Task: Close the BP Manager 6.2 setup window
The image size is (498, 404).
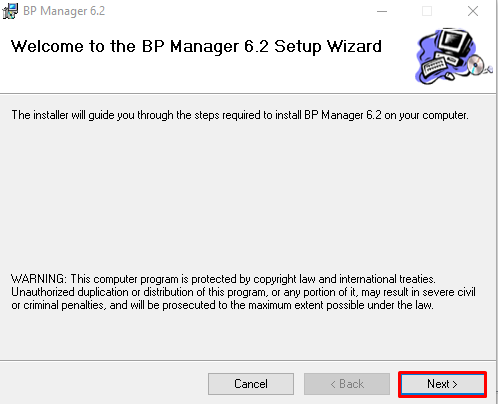Action: click(x=473, y=11)
